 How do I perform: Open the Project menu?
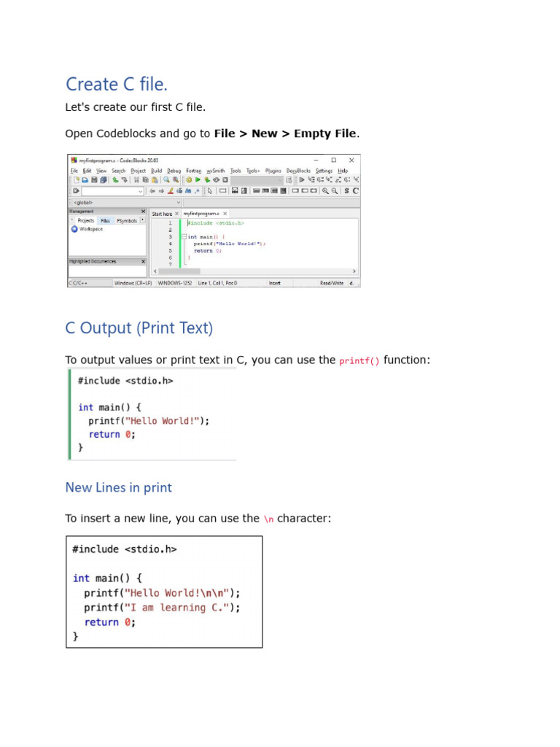tap(138, 171)
